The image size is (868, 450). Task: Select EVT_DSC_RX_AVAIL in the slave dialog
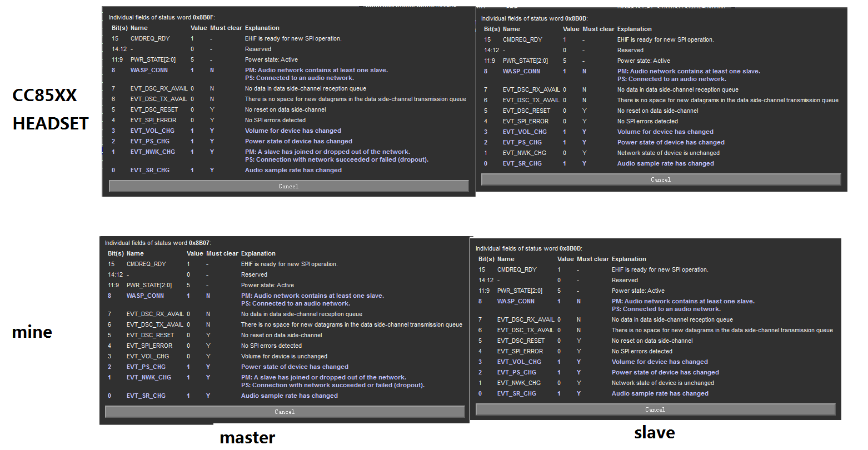pos(526,320)
